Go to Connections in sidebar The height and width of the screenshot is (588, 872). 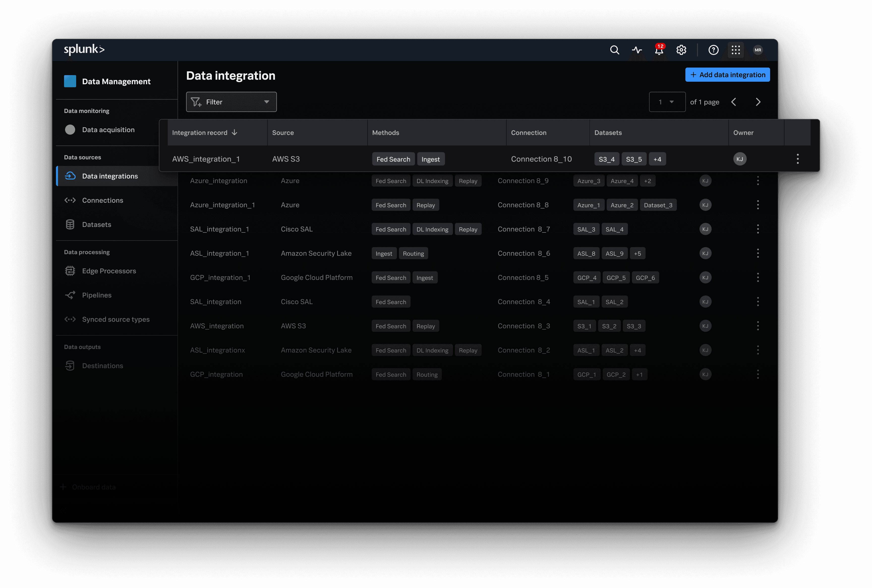102,200
